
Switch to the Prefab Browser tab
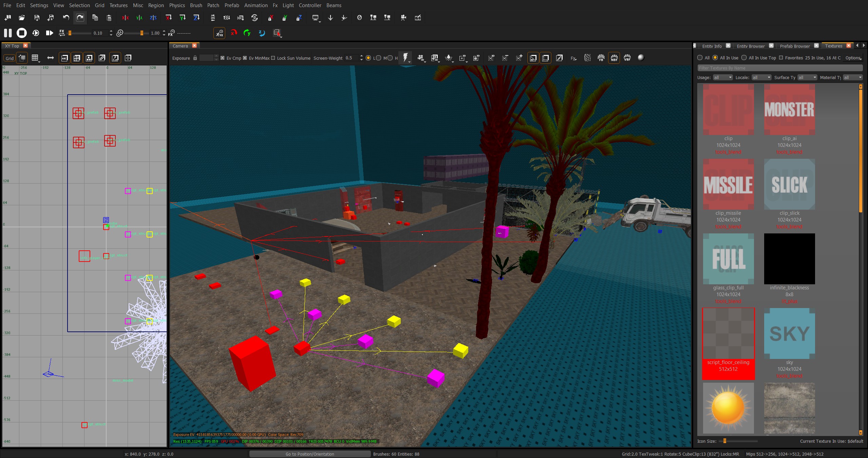[x=795, y=46]
